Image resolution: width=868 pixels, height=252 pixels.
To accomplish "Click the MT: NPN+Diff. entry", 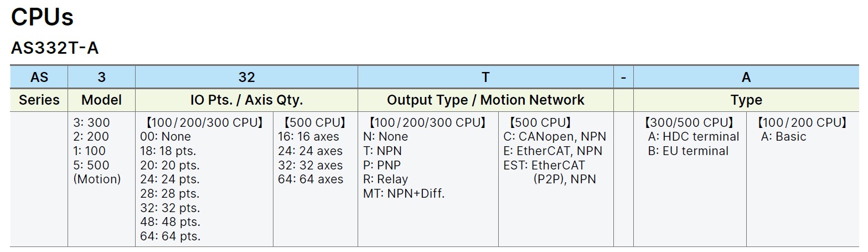I will click(404, 194).
